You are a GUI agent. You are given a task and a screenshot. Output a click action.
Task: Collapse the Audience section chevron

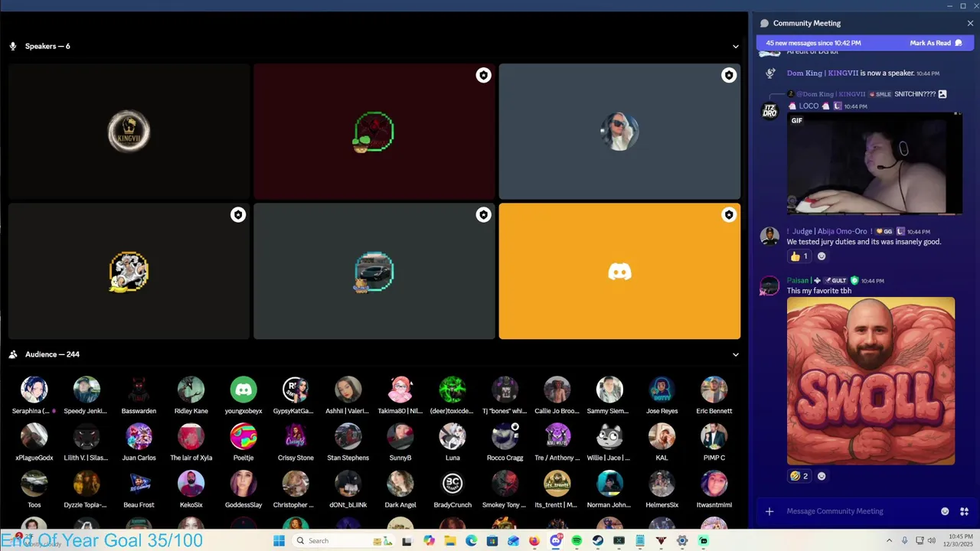pos(736,355)
